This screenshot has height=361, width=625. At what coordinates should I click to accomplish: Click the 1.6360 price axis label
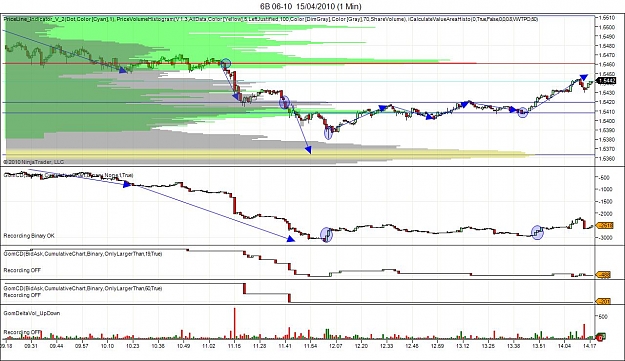coord(607,158)
